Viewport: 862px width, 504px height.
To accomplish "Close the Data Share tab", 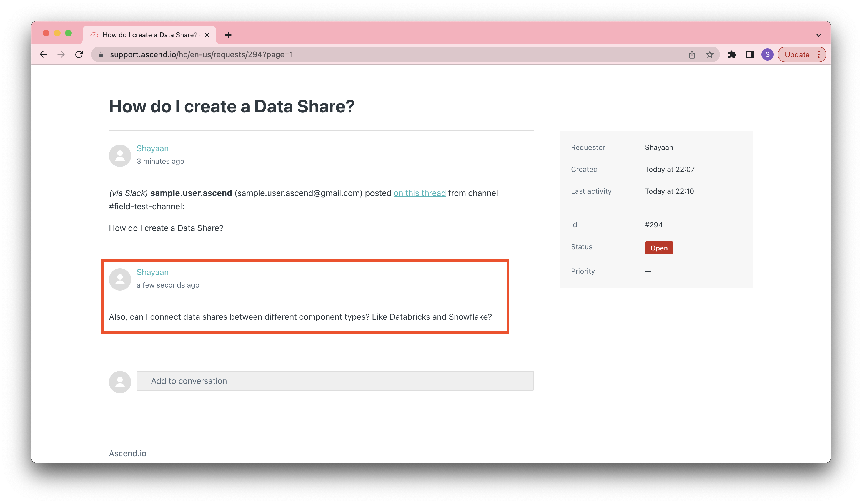I will pos(207,35).
